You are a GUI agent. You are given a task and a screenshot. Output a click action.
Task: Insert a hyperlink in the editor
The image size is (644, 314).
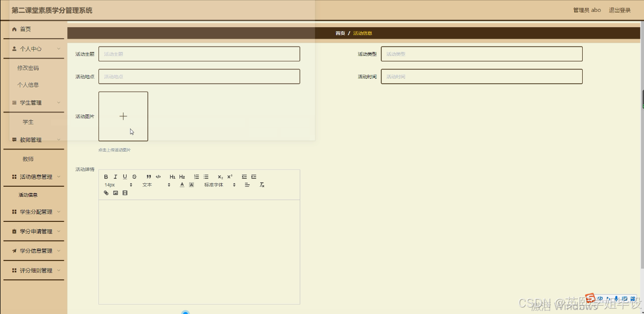(x=106, y=193)
